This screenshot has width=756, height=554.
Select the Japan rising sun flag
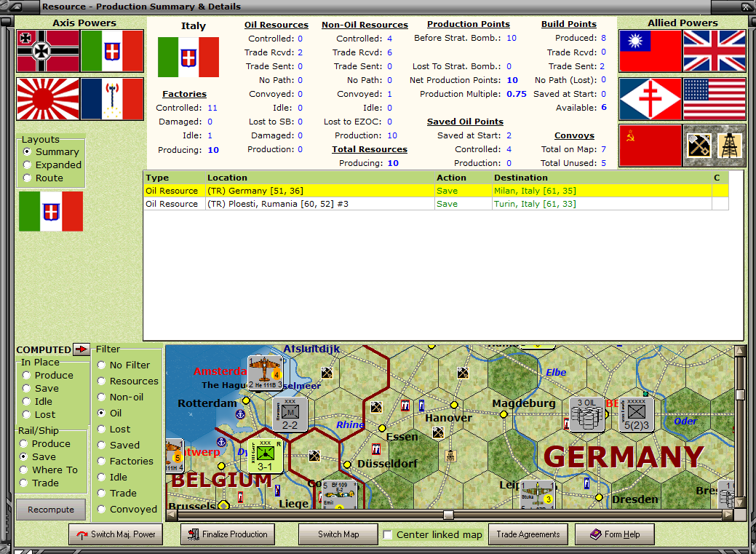click(48, 99)
